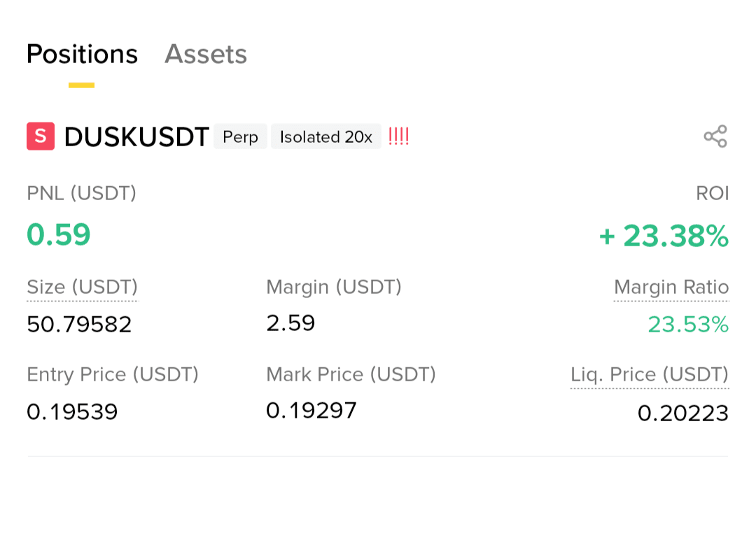Select the PNL value 0.59

(x=59, y=235)
